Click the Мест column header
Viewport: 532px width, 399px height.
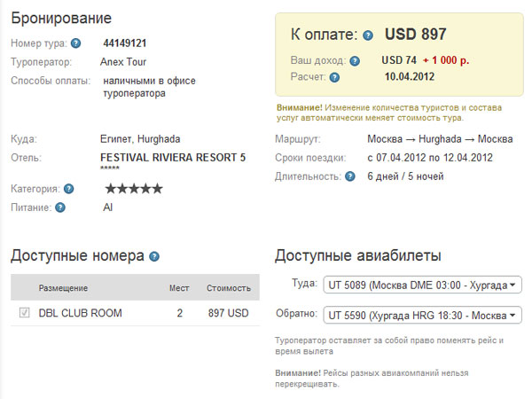pos(179,288)
